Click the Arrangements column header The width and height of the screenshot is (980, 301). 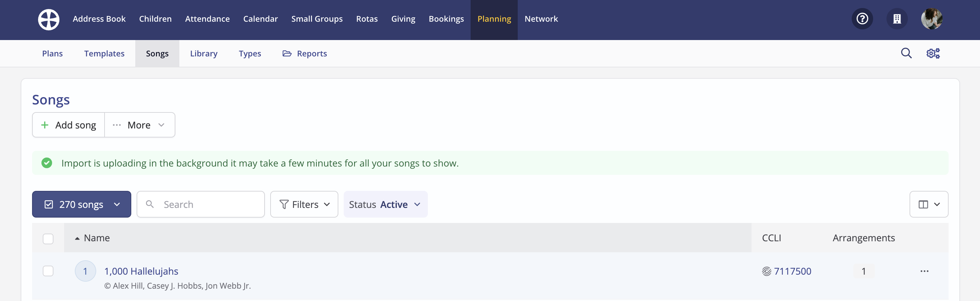click(863, 238)
